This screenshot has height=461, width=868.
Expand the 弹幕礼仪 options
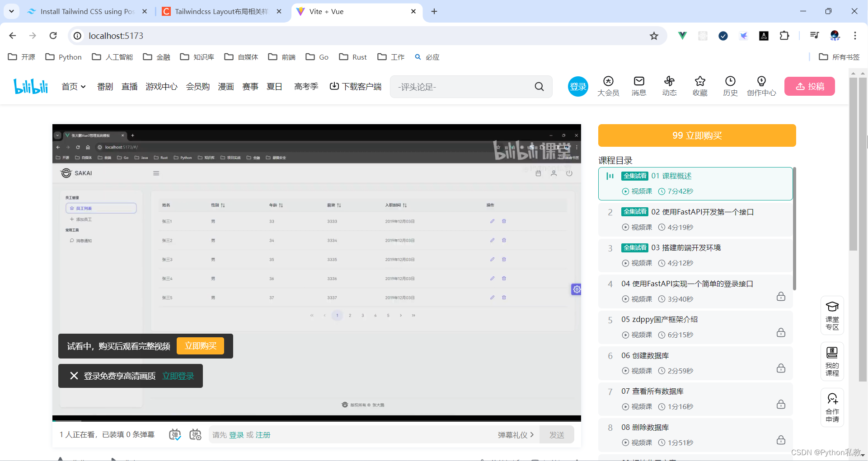515,434
